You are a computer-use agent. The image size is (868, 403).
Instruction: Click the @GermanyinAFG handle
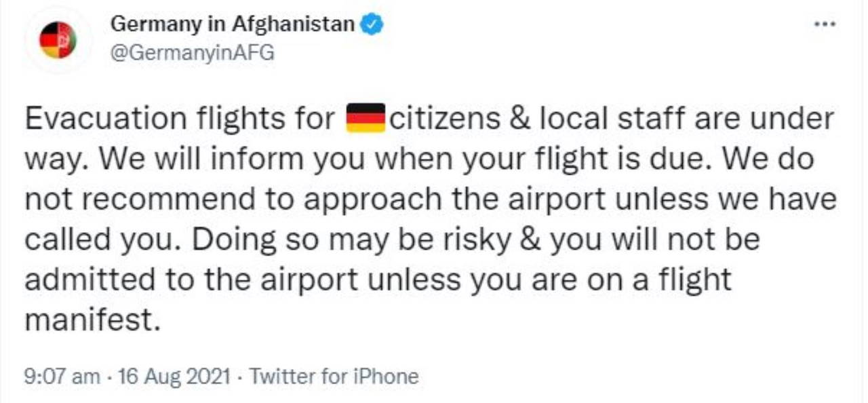[x=192, y=52]
